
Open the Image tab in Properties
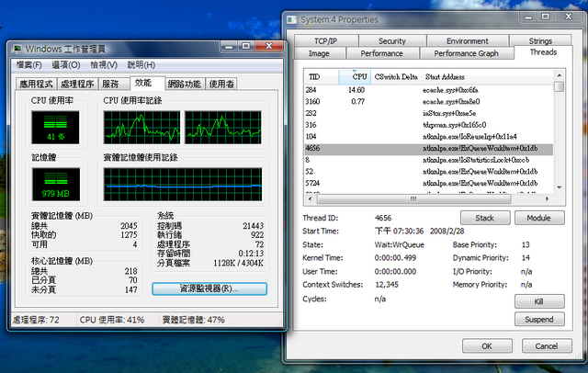(x=319, y=53)
